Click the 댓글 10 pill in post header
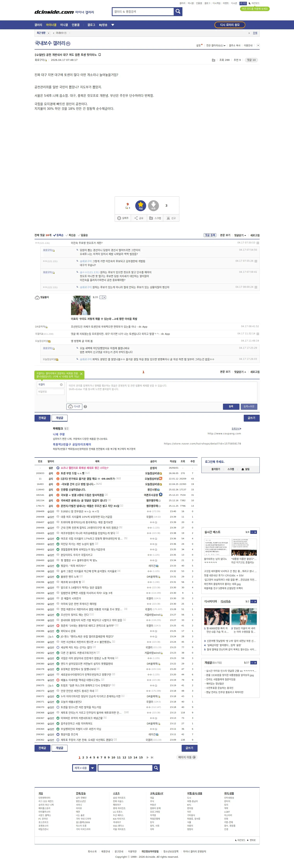Viewport: 294px width, 868px height. point(251,60)
